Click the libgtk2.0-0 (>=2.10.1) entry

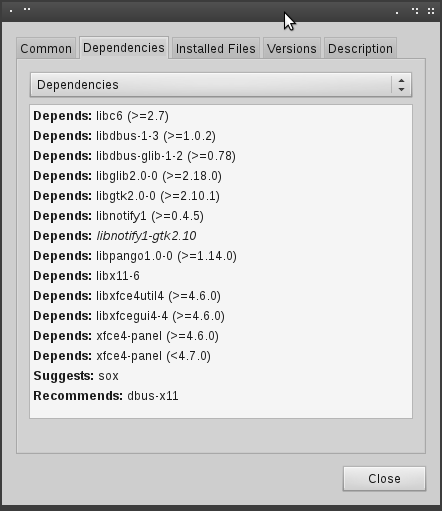point(126,196)
